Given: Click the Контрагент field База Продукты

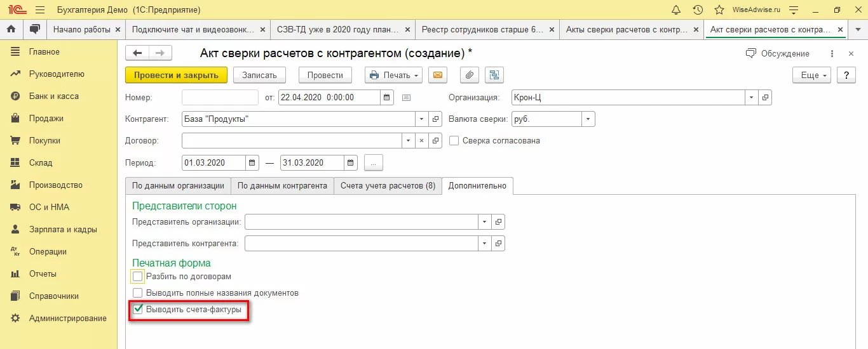Looking at the screenshot, I should pos(299,119).
